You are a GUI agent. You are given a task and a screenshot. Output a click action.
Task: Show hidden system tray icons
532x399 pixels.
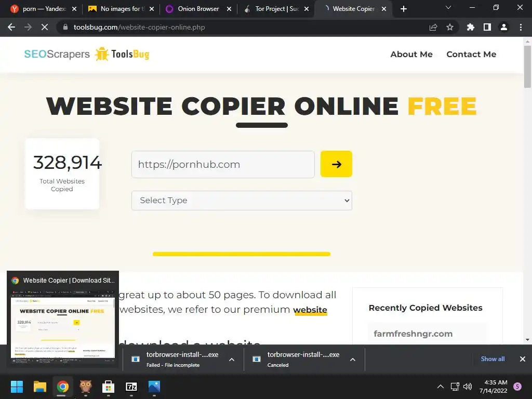(440, 387)
